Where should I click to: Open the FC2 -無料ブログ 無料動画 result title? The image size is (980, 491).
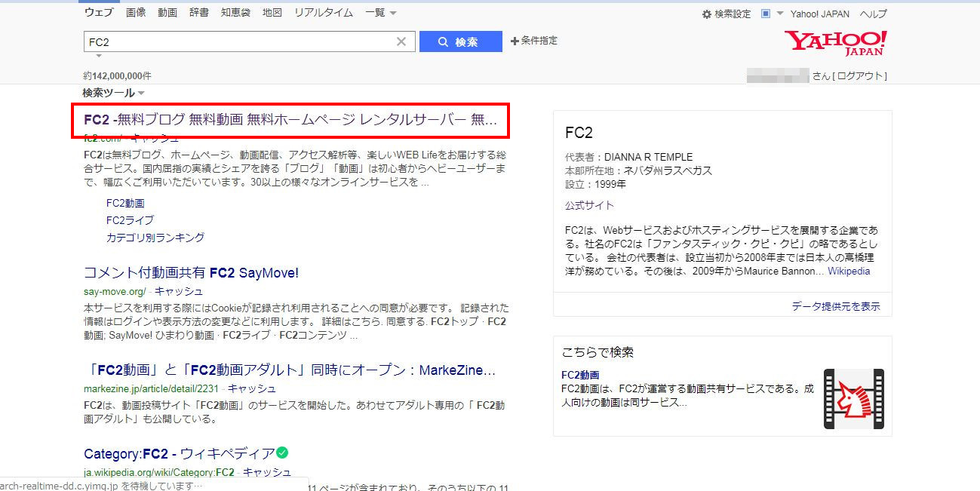(290, 120)
